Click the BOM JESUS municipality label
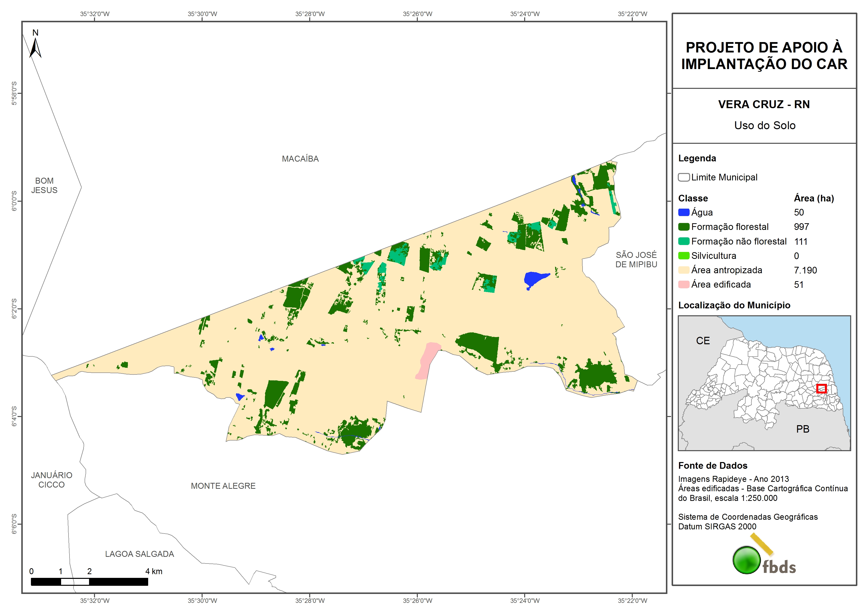This screenshot has width=868, height=614. tap(44, 185)
